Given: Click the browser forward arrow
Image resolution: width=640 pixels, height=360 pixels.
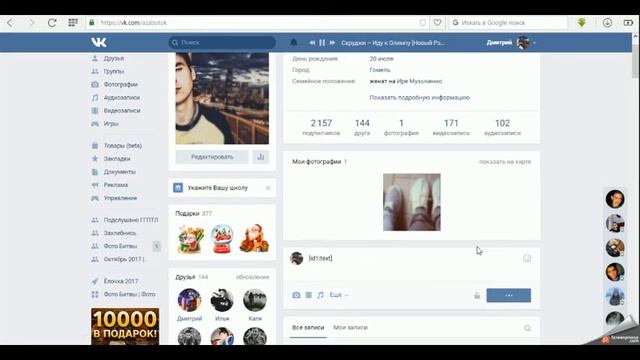Looking at the screenshot, I should 31,23.
